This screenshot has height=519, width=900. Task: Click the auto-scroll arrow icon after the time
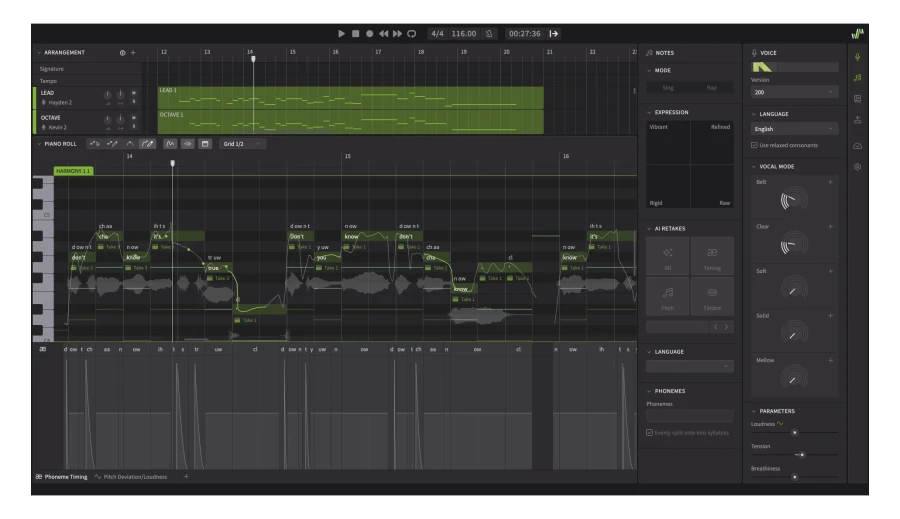tap(554, 34)
